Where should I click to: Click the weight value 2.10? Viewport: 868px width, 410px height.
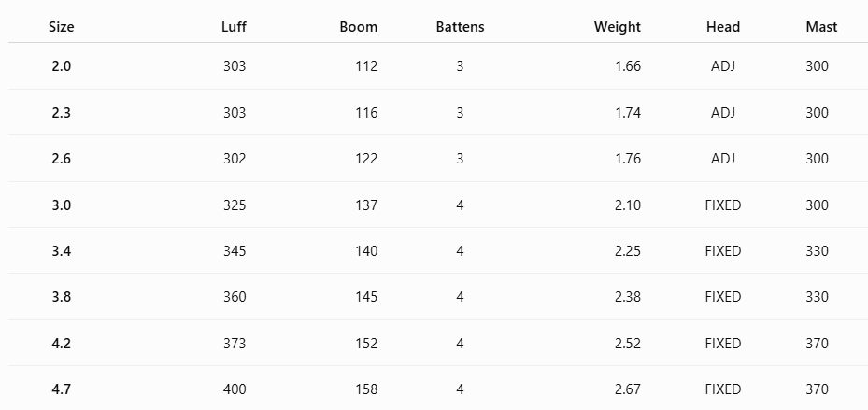tap(628, 205)
